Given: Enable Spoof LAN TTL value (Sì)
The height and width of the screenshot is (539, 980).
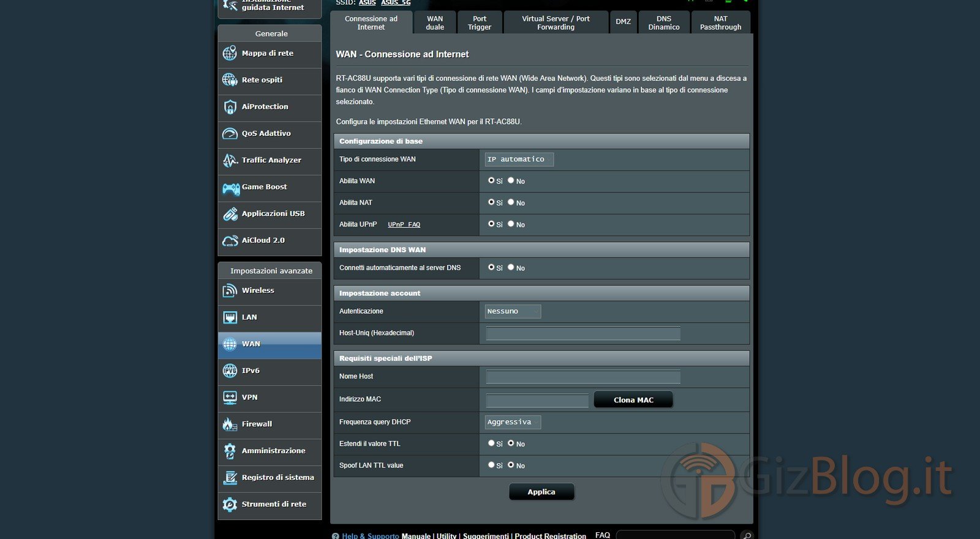Looking at the screenshot, I should point(491,465).
